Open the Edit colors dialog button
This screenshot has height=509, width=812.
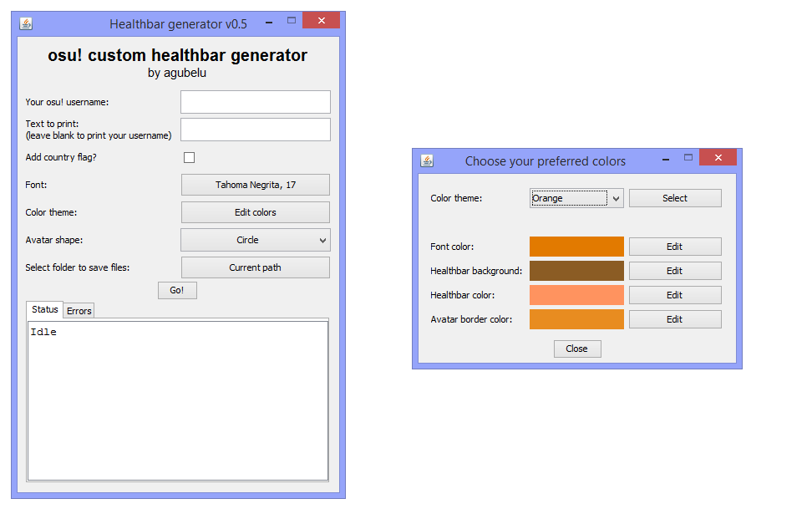(256, 212)
